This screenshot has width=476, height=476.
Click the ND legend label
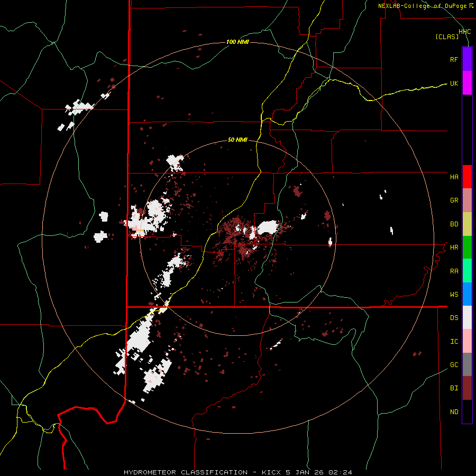pos(454,412)
